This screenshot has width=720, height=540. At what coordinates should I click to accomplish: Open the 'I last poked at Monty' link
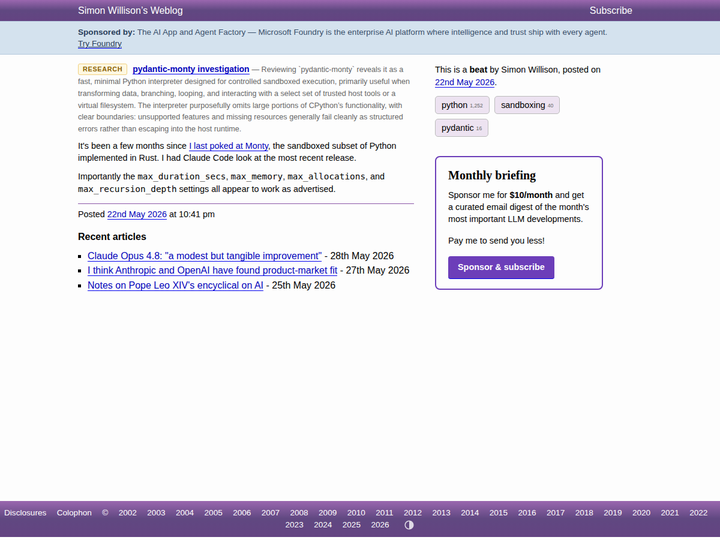(x=229, y=146)
